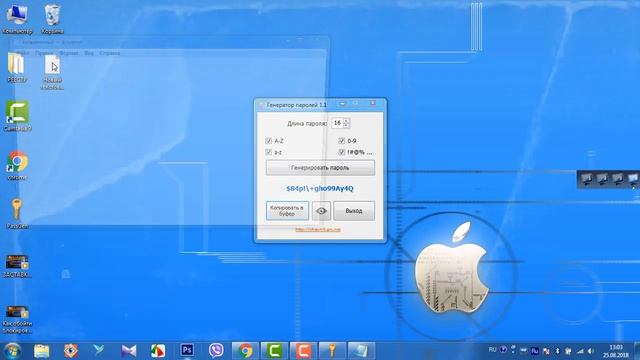Close the Генератор паролей window
This screenshot has width=640, height=360.
coord(372,104)
